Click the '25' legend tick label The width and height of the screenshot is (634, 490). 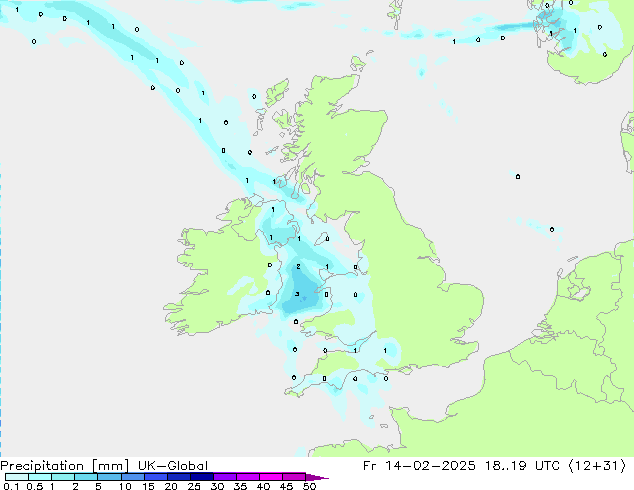[x=194, y=486]
